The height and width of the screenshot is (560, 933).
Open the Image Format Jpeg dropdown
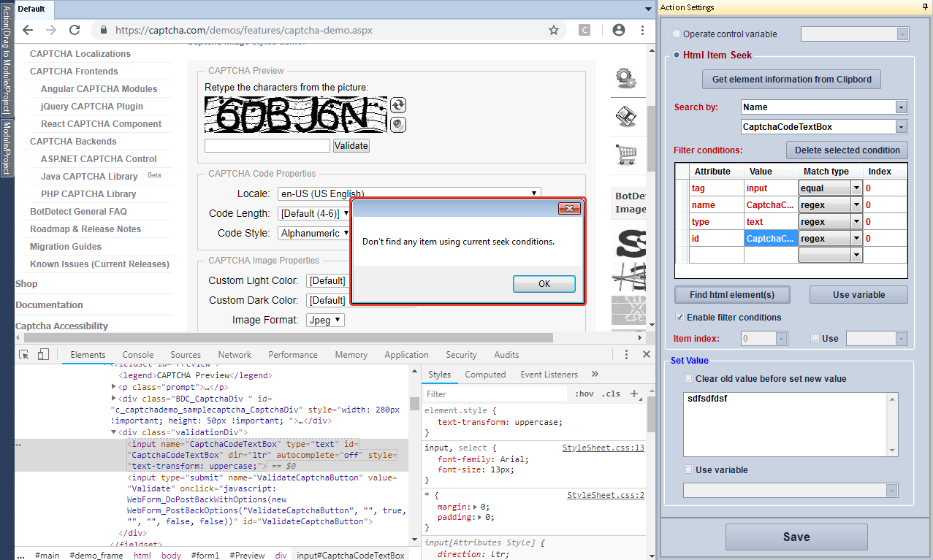coord(325,320)
